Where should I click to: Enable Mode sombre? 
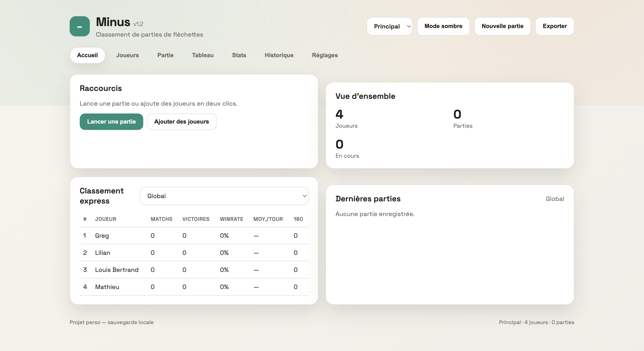tap(443, 26)
